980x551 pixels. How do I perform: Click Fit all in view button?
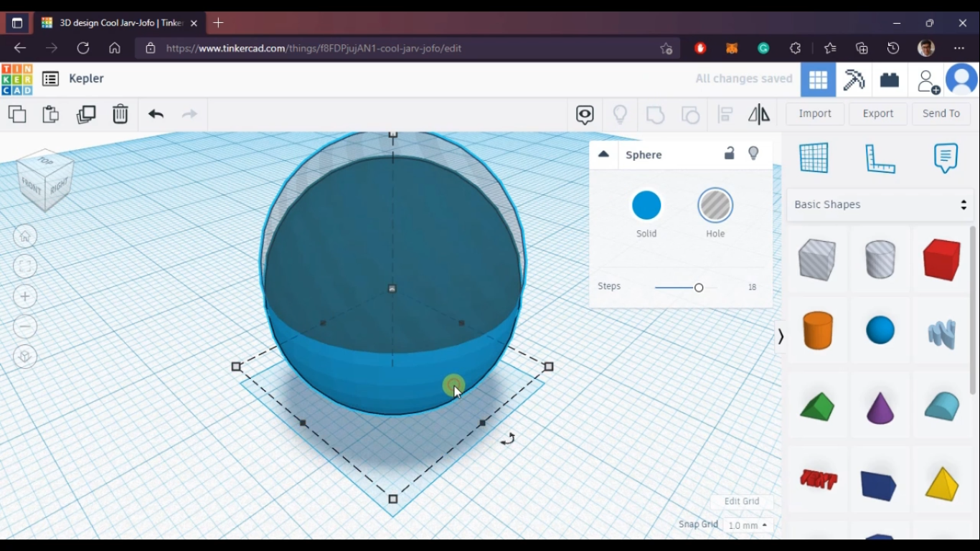tap(25, 266)
